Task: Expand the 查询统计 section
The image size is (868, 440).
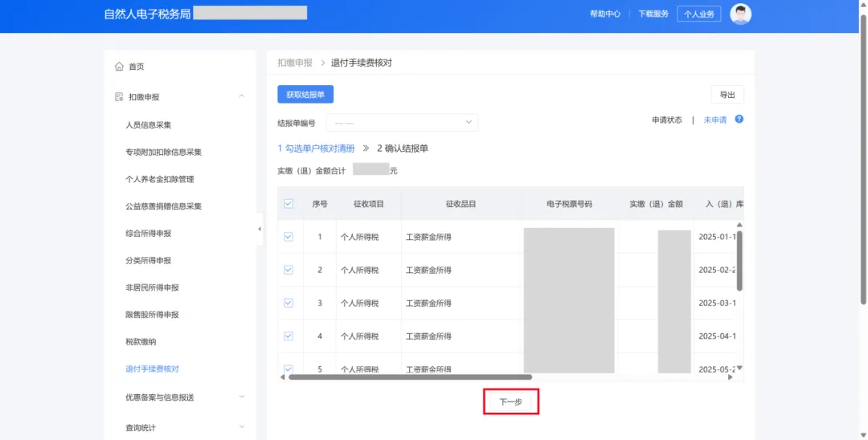Action: [x=242, y=427]
